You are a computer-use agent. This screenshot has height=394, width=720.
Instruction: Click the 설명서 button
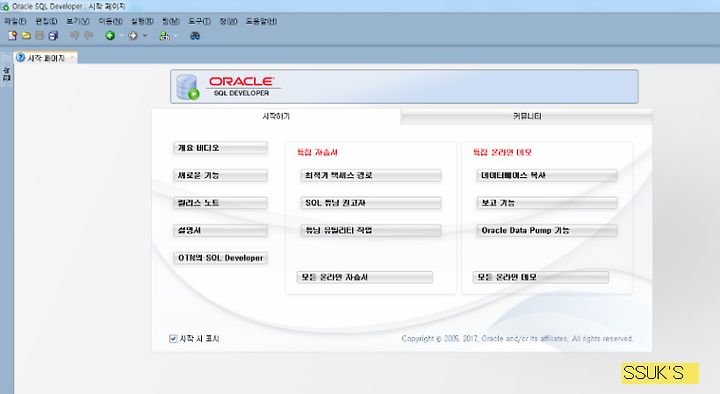[x=220, y=231]
